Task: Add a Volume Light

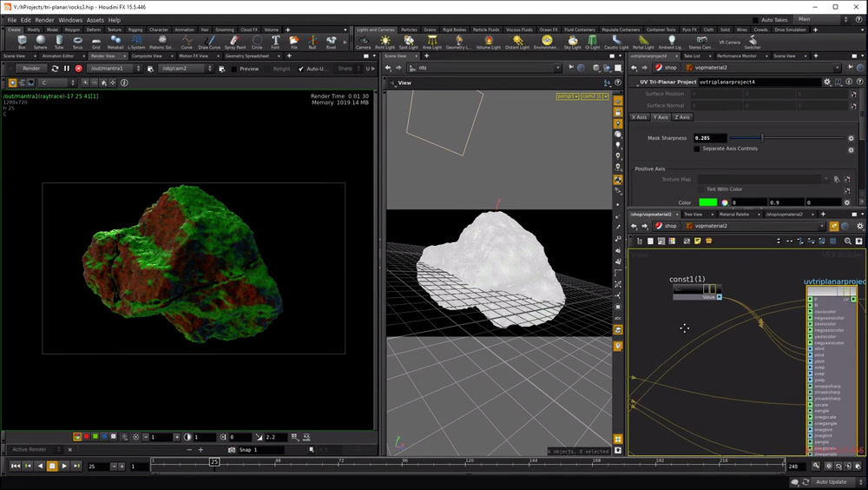Action: click(488, 42)
